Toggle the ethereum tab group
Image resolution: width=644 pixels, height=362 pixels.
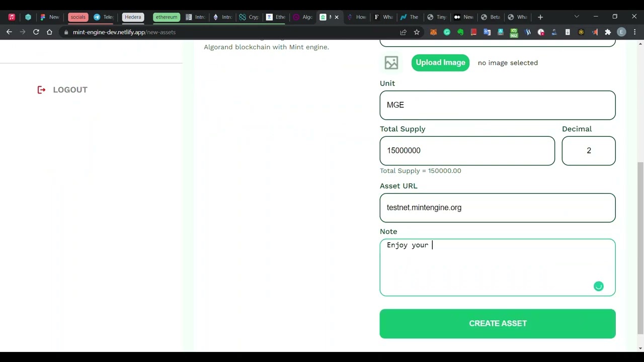click(x=167, y=17)
